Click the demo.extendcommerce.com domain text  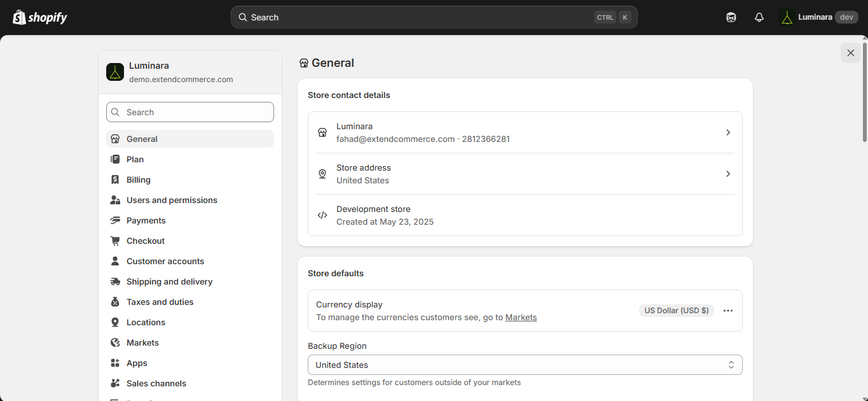coord(181,80)
